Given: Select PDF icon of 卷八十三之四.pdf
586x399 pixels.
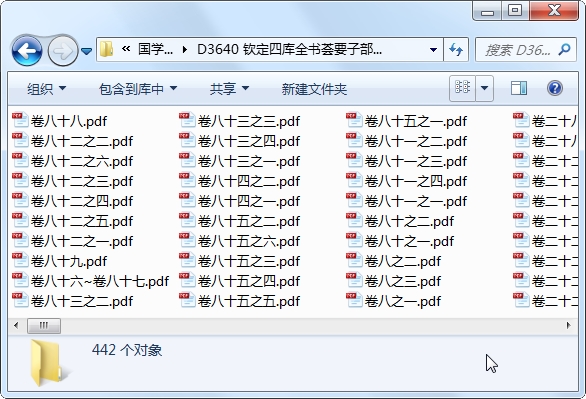Looking at the screenshot, I should click(187, 140).
